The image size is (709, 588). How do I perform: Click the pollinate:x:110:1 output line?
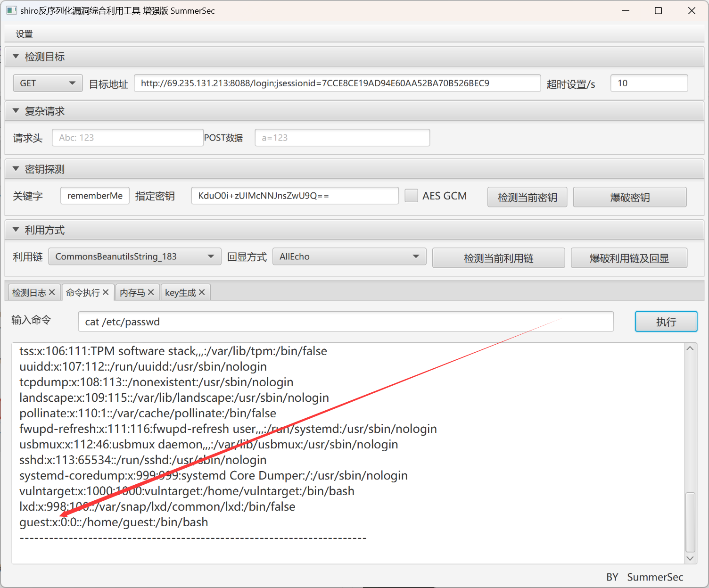[x=148, y=413]
